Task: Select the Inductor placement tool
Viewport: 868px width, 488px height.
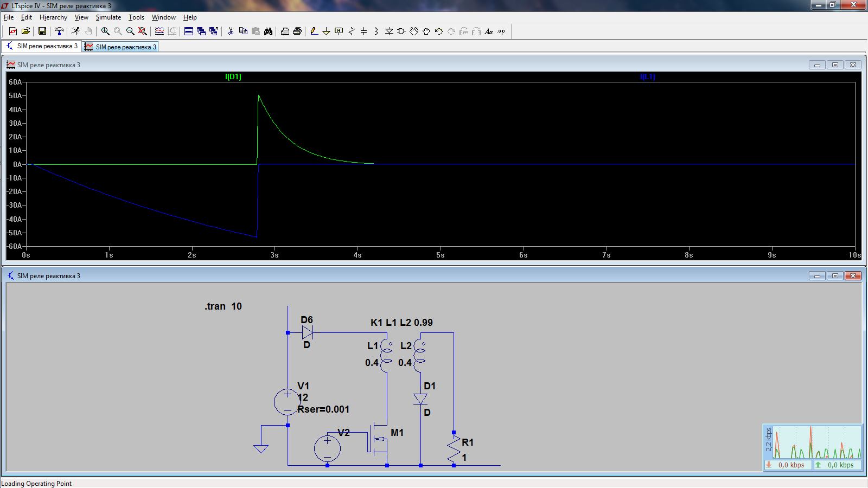Action: coord(376,31)
